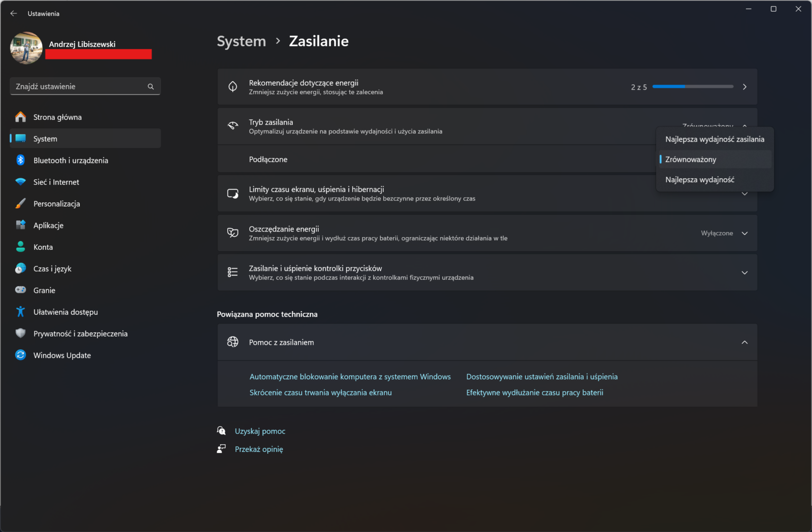Click Efektywne wydłużanie czasu pracy baterii
The height and width of the screenshot is (532, 812).
(x=534, y=392)
